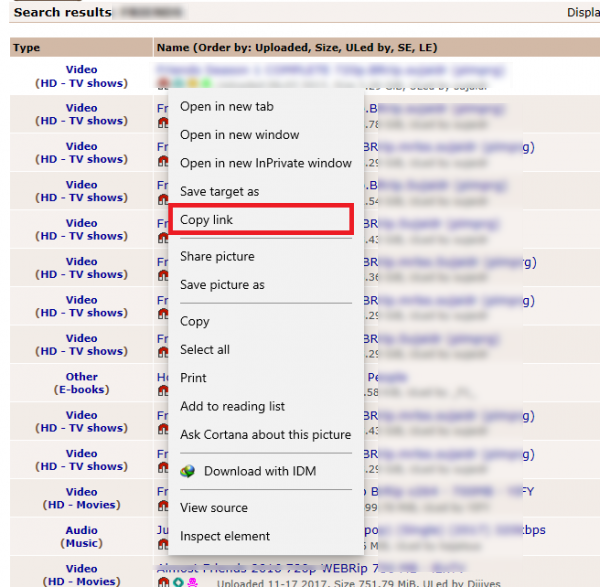This screenshot has height=587, width=600.
Task: Click green VIP icon under Almost Friends title
Action: pyautogui.click(x=178, y=582)
